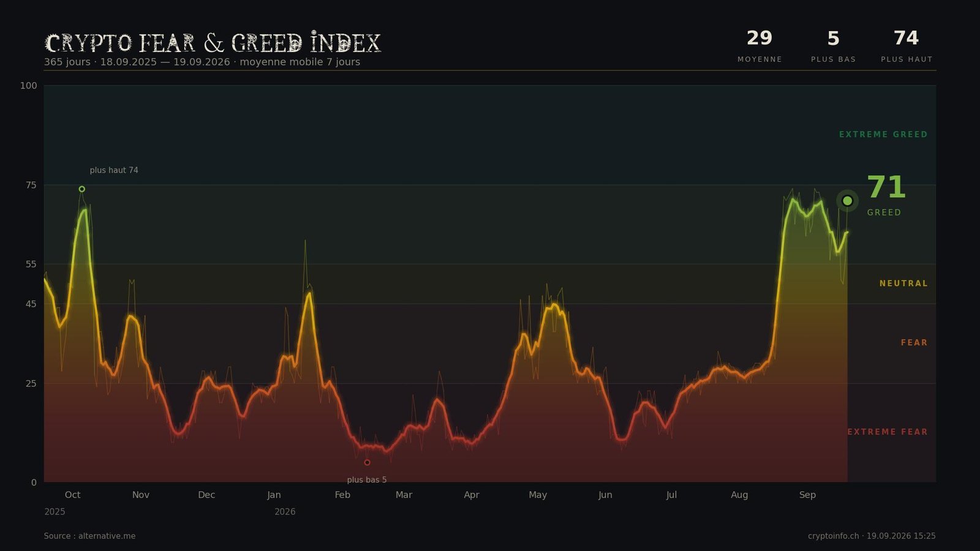
Task: Select the MOYENNE 29 statistic
Action: pyautogui.click(x=759, y=47)
